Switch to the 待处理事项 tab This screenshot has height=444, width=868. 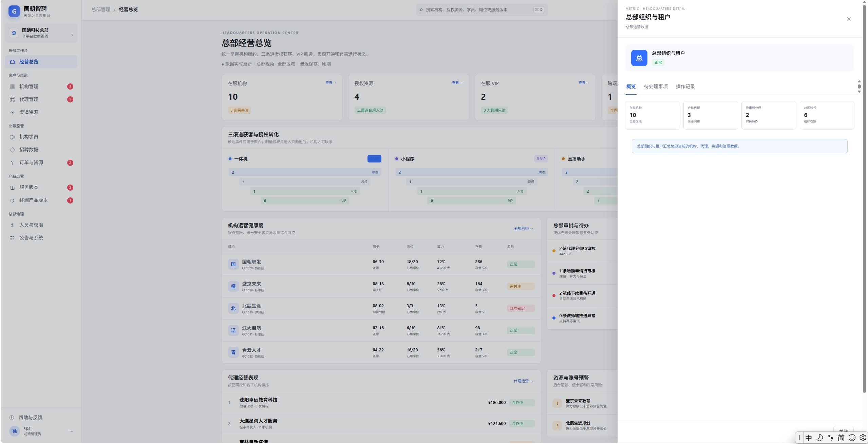tap(656, 86)
